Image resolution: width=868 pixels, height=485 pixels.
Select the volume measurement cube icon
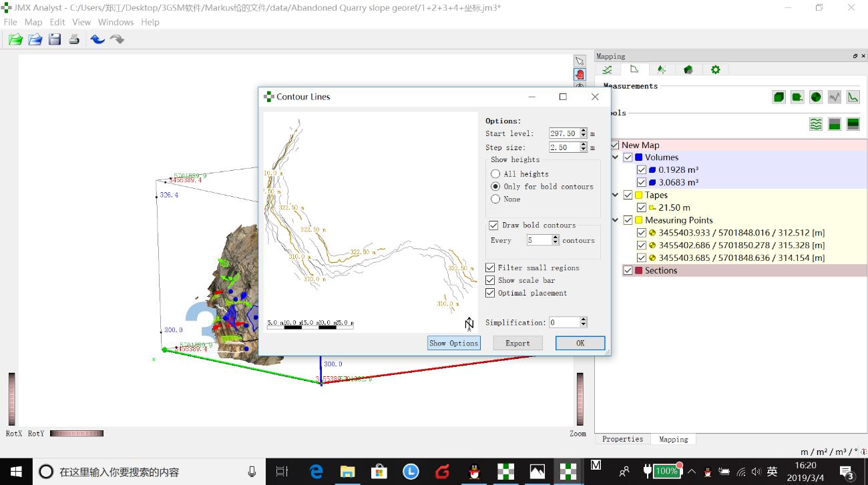(x=779, y=97)
